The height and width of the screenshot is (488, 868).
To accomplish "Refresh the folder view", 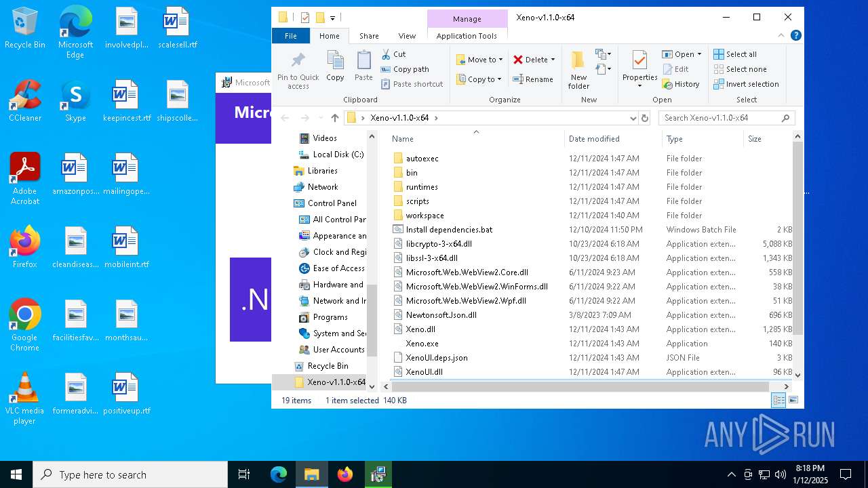I will pyautogui.click(x=645, y=118).
